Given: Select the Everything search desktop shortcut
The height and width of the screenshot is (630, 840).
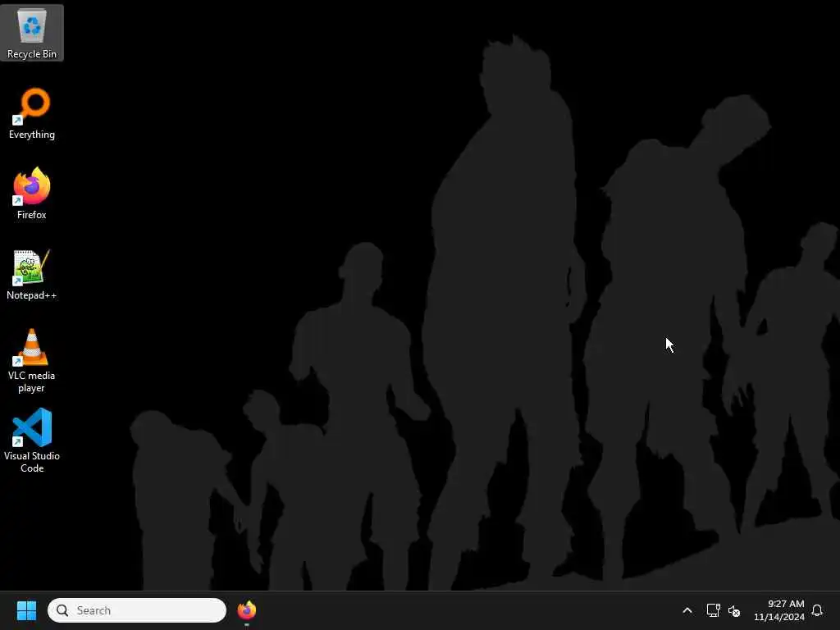Looking at the screenshot, I should coord(32,113).
